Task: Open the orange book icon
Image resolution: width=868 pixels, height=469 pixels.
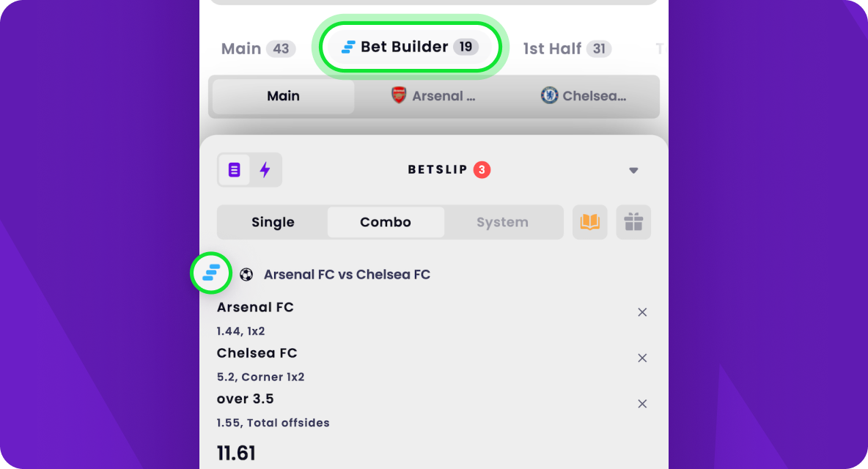Action: click(590, 222)
